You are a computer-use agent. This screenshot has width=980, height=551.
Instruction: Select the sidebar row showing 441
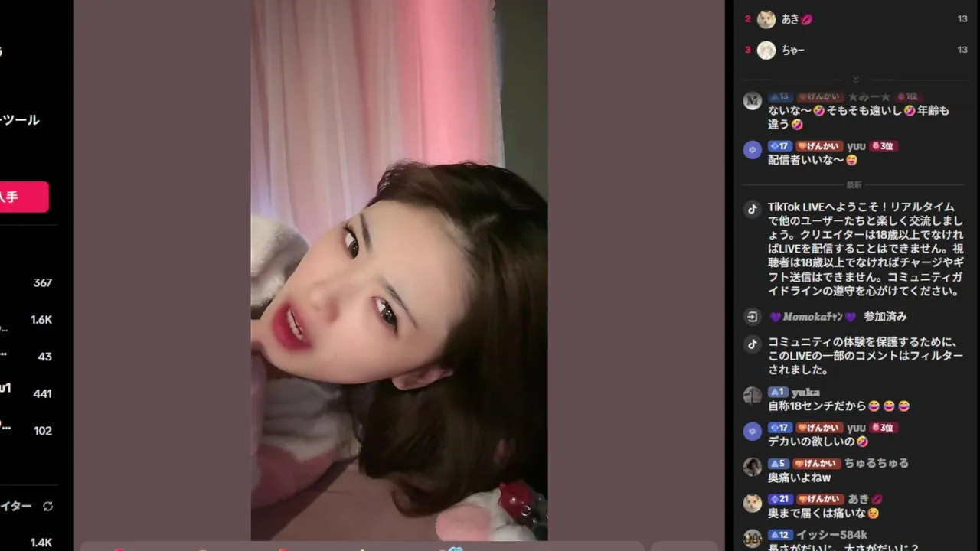(x=28, y=393)
